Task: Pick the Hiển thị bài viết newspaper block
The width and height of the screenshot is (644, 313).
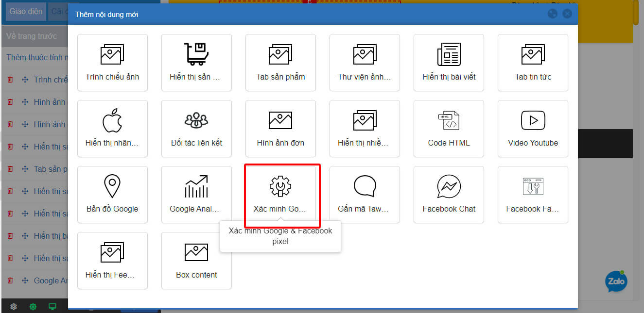Action: 449,62
